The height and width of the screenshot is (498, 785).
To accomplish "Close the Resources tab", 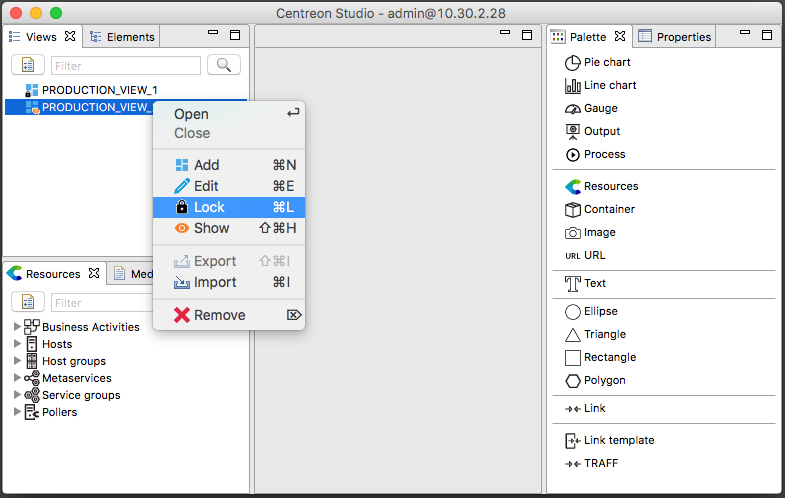I will click(x=94, y=273).
